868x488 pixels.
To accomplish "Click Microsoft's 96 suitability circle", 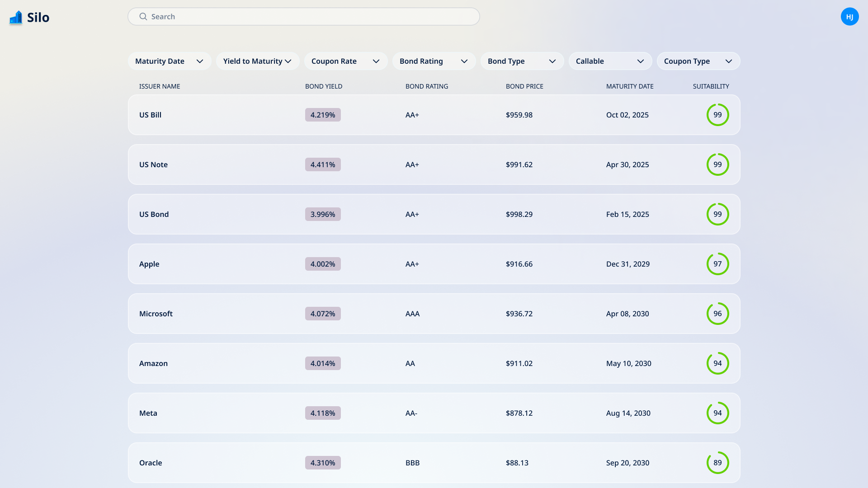I will (x=717, y=314).
